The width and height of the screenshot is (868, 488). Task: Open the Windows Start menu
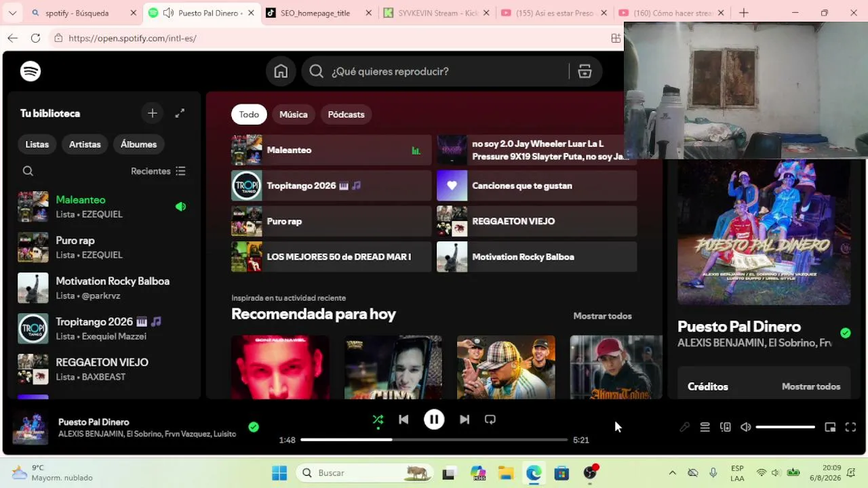(x=279, y=472)
